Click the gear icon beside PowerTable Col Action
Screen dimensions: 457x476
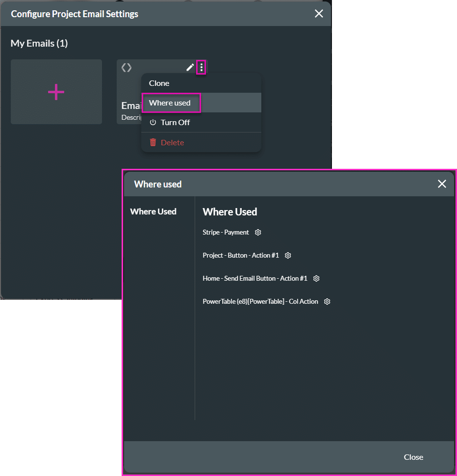(x=327, y=302)
